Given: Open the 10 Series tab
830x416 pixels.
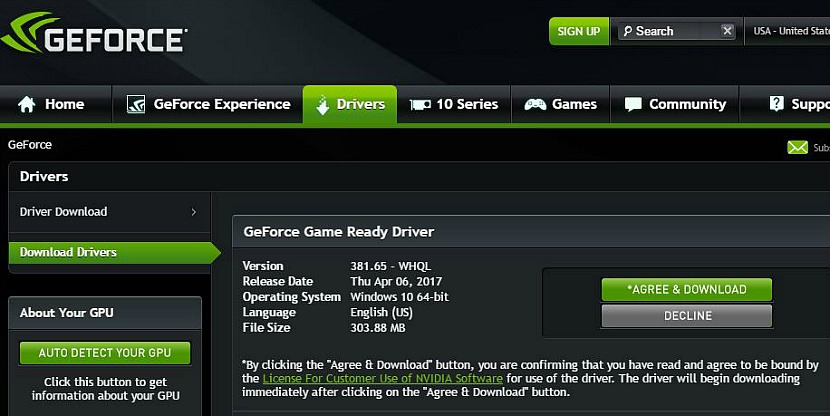Looking at the screenshot, I should tap(454, 104).
